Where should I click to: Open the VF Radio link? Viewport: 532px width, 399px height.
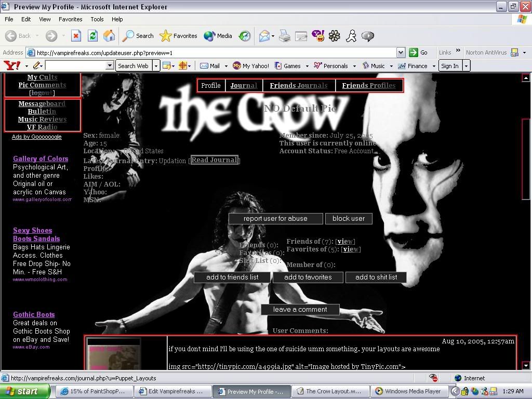pyautogui.click(x=42, y=127)
